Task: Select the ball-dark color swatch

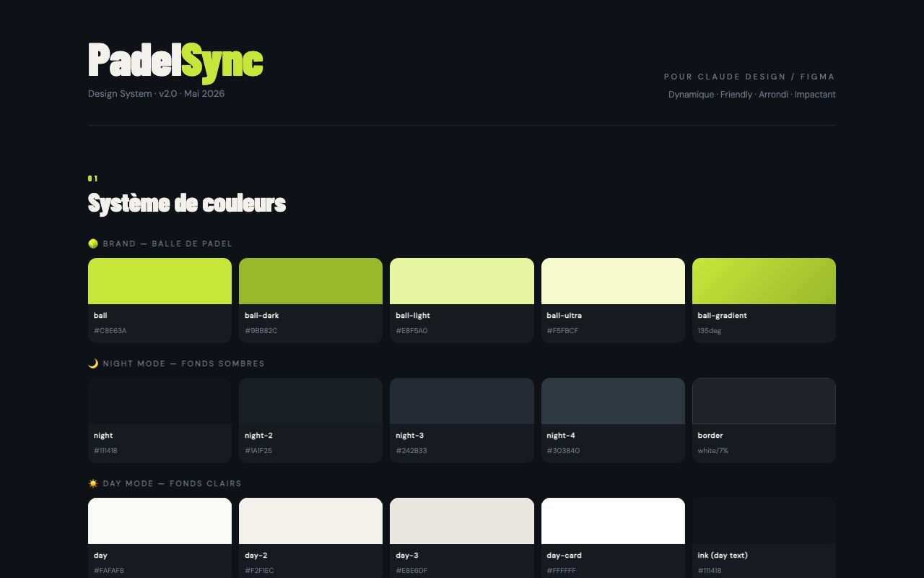Action: (x=310, y=281)
